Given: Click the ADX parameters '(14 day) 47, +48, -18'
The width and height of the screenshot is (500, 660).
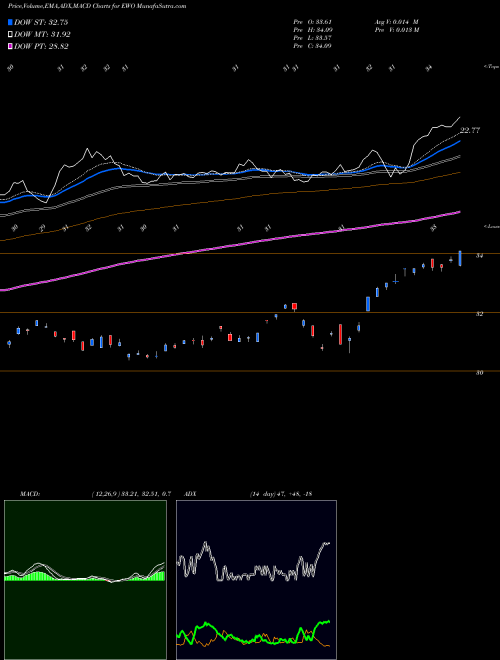Looking at the screenshot, I should [x=281, y=494].
